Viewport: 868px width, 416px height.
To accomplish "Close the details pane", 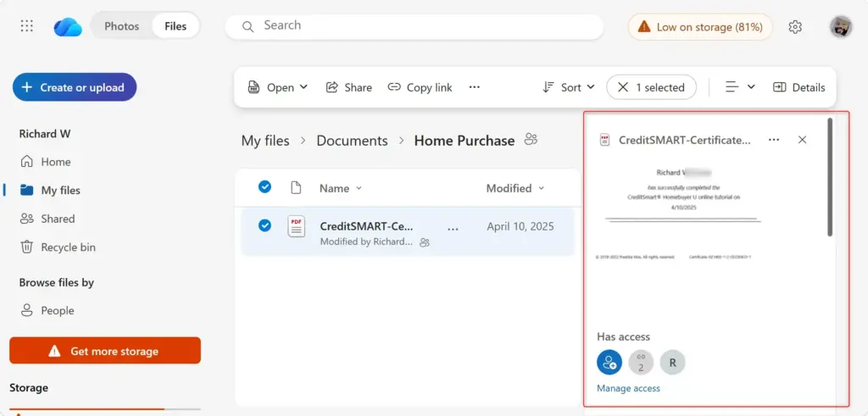I will coord(802,140).
